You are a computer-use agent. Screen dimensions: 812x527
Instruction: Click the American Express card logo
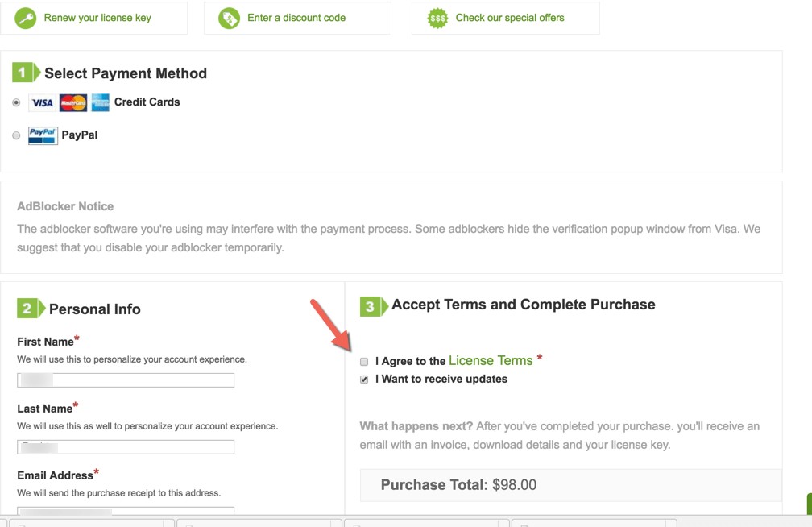click(100, 102)
